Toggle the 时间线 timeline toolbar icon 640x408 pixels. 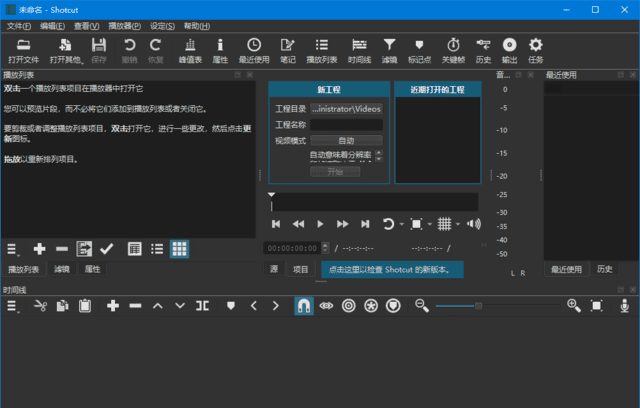[359, 51]
